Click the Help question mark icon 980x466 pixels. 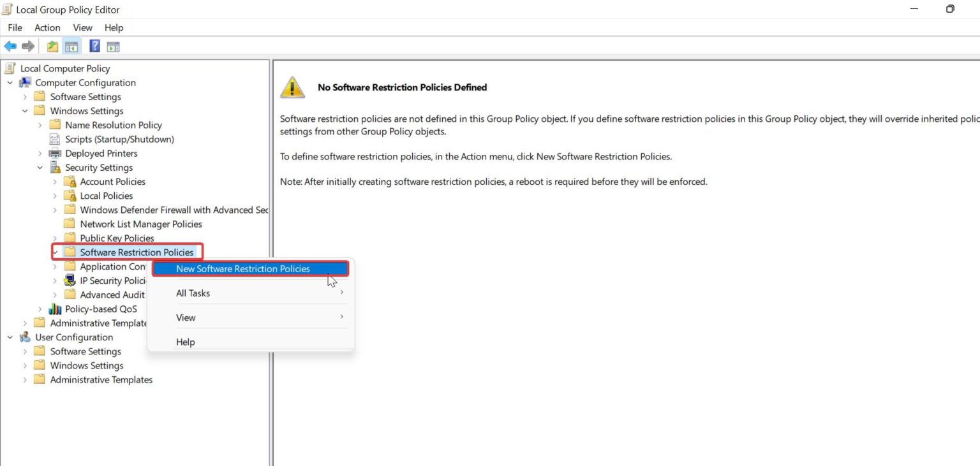click(93, 45)
